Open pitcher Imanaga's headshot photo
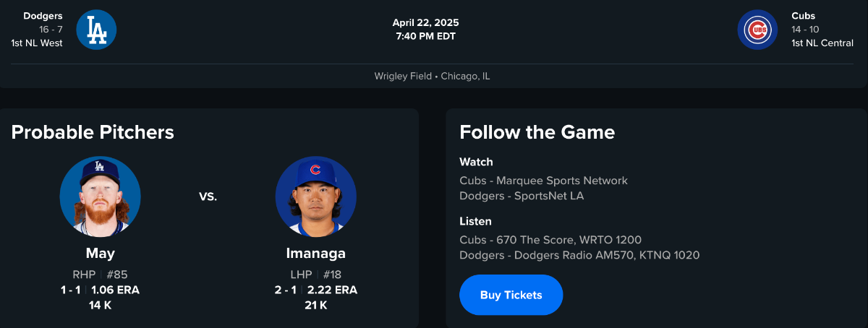 click(315, 197)
